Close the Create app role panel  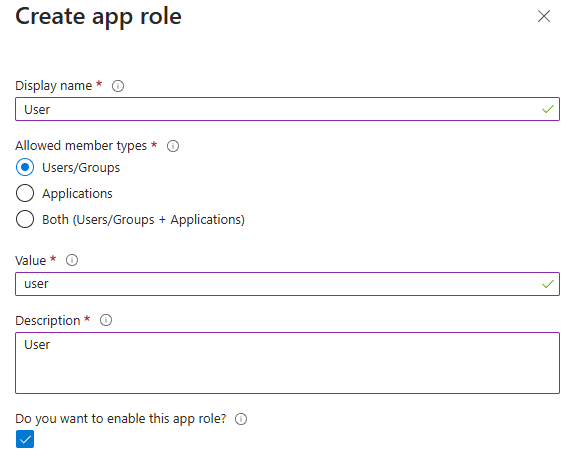544,16
